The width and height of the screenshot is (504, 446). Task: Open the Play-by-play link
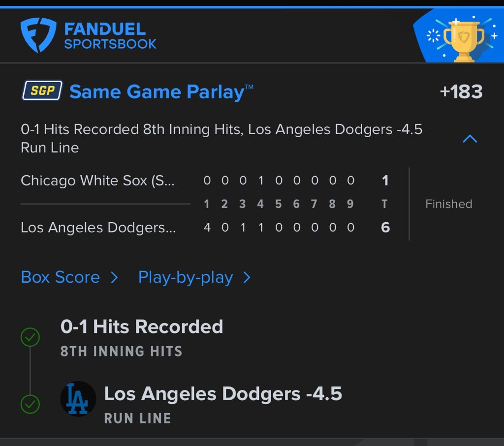186,277
